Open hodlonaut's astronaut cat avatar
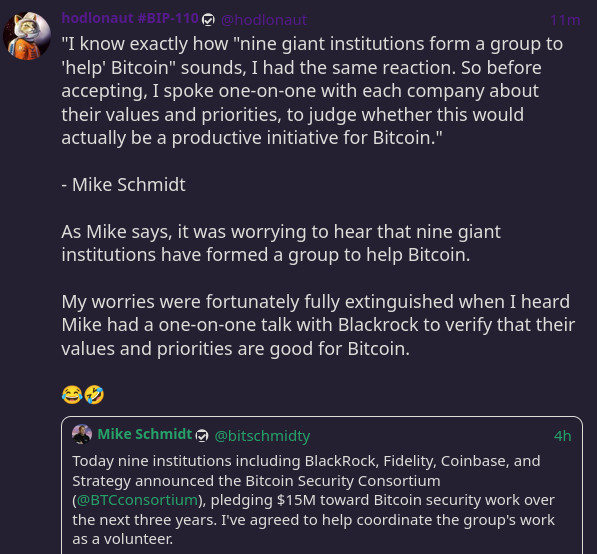The width and height of the screenshot is (597, 554). [x=27, y=35]
